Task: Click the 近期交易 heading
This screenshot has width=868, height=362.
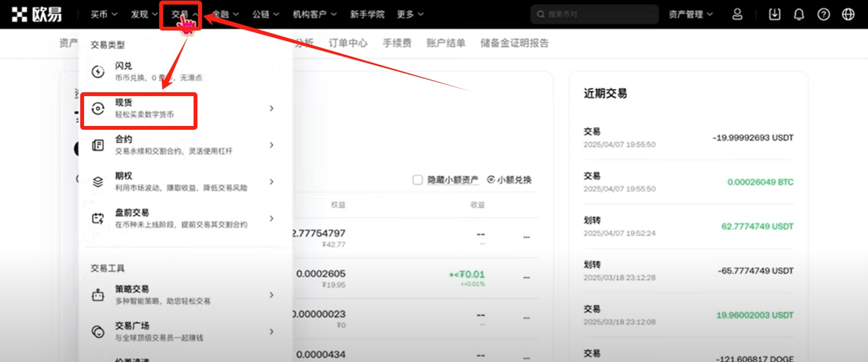Action: 606,94
